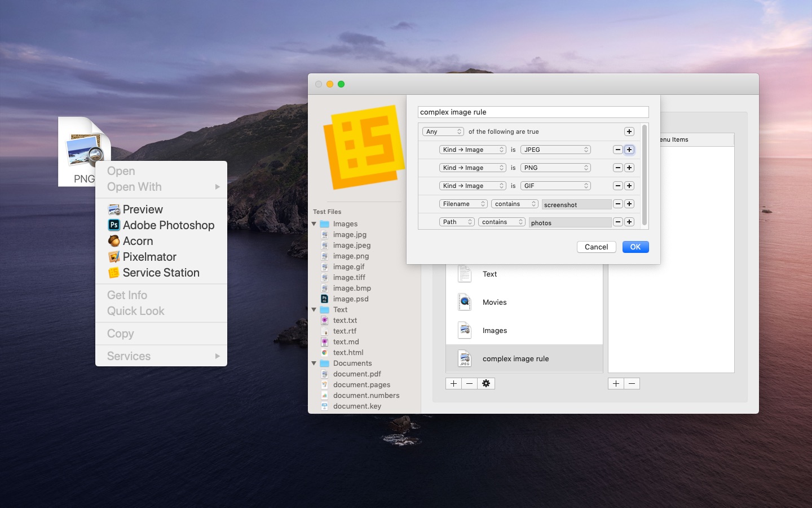812x508 pixels.
Task: Confirm the rule with OK
Action: coord(636,247)
